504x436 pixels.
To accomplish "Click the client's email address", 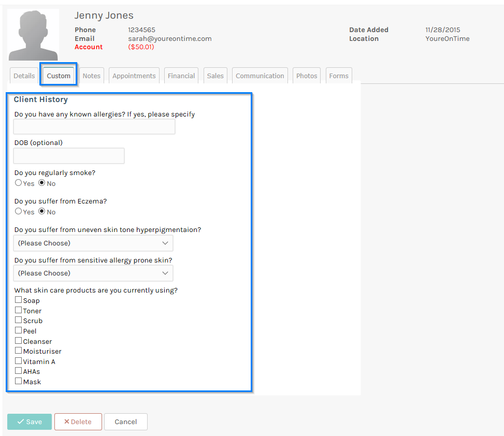I will tap(169, 38).
